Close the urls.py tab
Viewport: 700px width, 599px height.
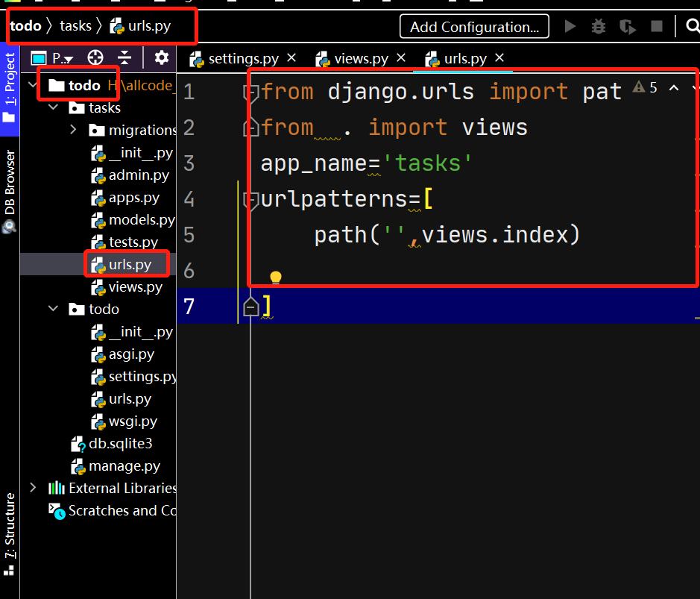coord(499,57)
